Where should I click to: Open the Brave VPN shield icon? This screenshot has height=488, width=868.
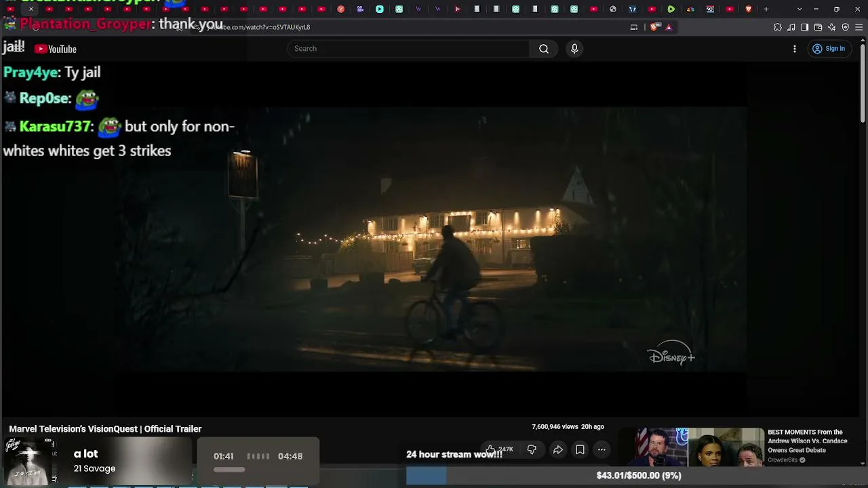pyautogui.click(x=846, y=27)
